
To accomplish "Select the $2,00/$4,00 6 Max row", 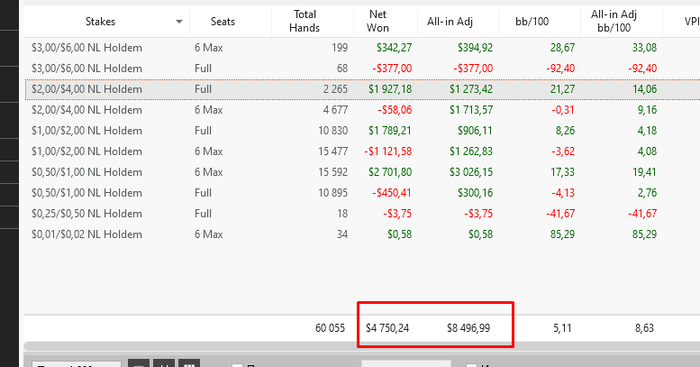I will (362, 110).
